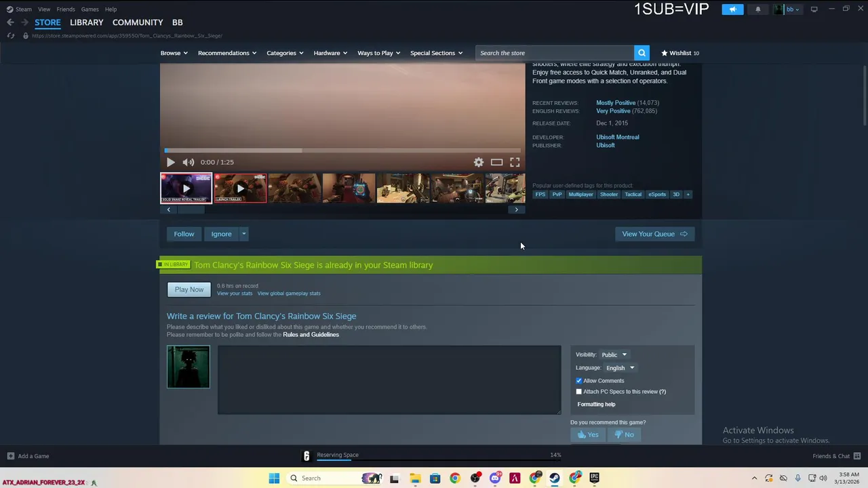This screenshot has width=868, height=488.
Task: Open Ubisoft Montreal developer page
Action: point(617,137)
